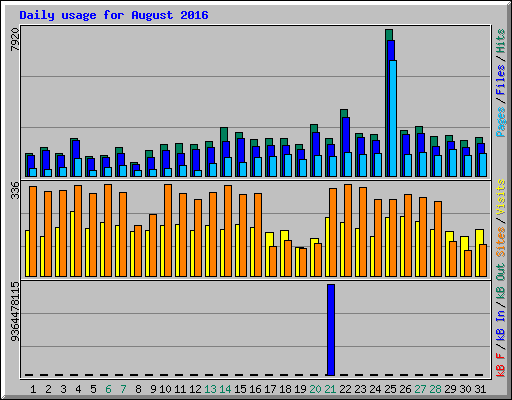The width and height of the screenshot is (512, 400).
Task: Click green day 27 label
Action: tap(420, 389)
